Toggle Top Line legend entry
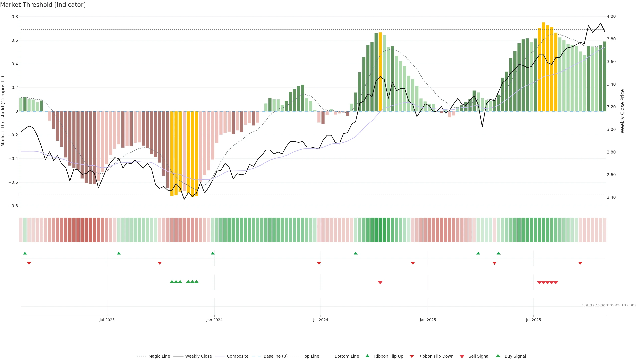Screen dimensions: 644x362 point(311,356)
